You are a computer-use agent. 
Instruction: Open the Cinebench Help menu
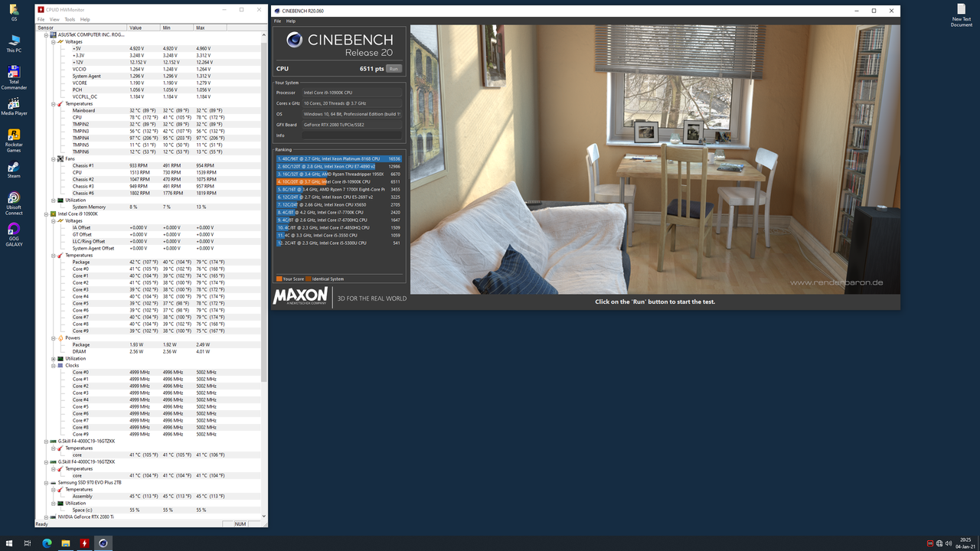tap(291, 21)
